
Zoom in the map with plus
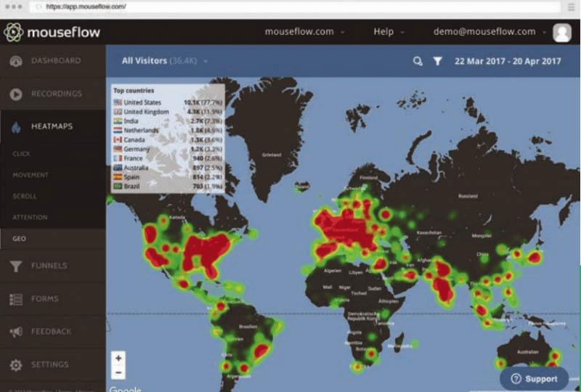[119, 358]
